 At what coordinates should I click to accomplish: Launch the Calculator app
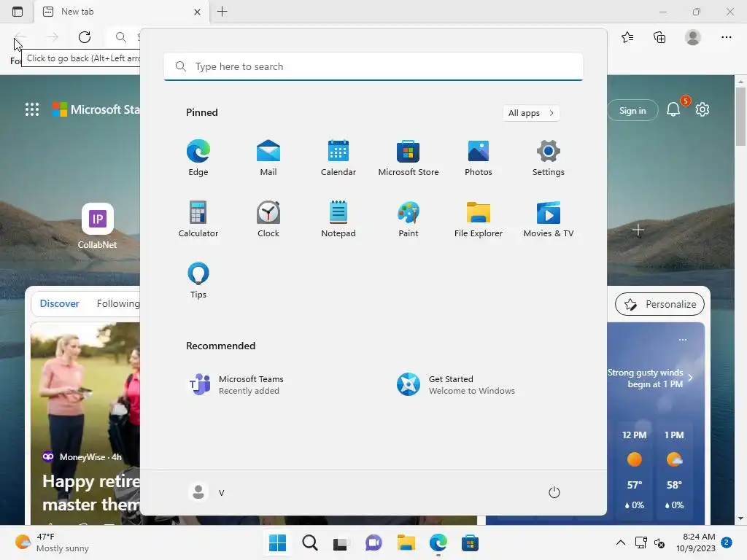[198, 219]
